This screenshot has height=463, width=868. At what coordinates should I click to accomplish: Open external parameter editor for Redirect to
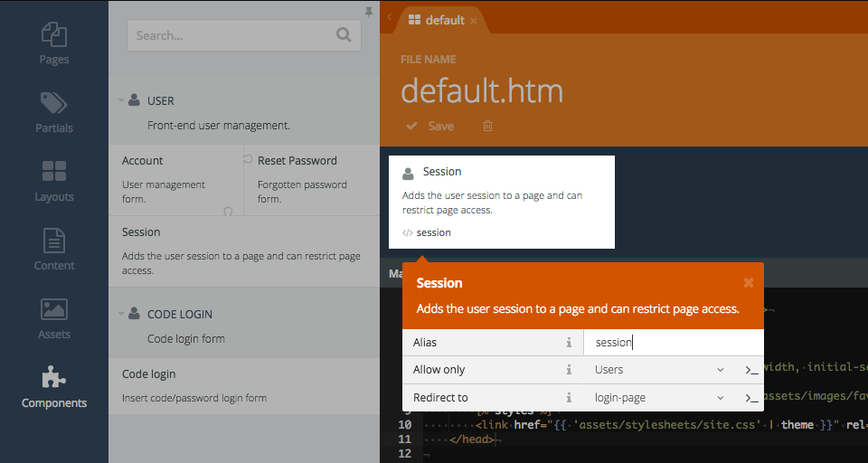click(x=751, y=398)
